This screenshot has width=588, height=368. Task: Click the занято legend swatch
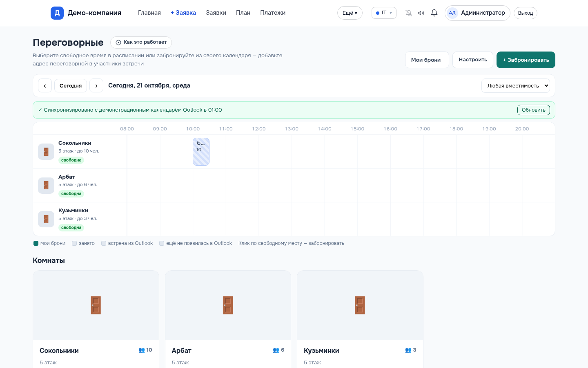(74, 243)
